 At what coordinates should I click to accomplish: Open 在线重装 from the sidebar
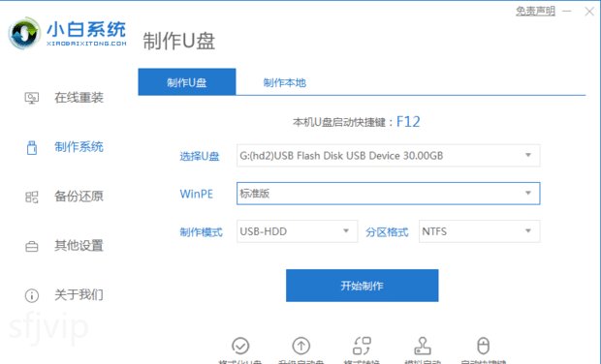[79, 98]
